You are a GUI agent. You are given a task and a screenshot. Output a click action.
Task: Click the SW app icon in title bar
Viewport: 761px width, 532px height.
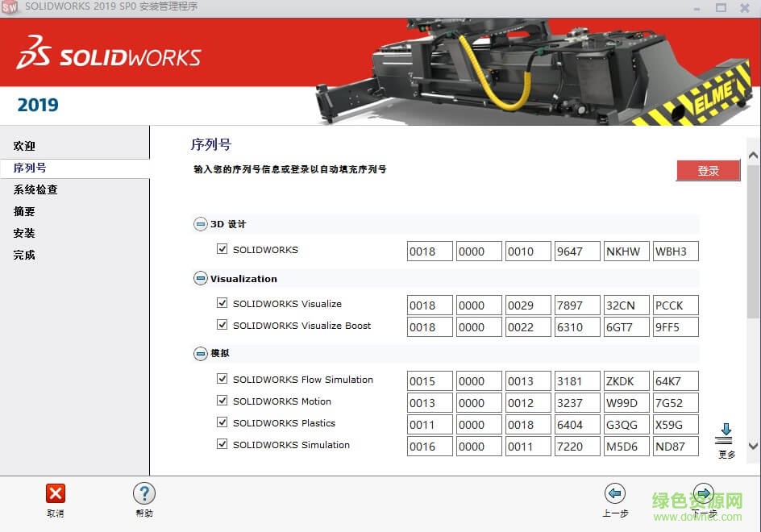(x=10, y=7)
